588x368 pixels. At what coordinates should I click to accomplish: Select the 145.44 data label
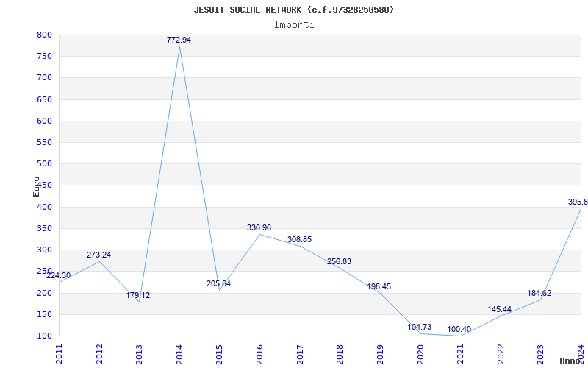500,309
